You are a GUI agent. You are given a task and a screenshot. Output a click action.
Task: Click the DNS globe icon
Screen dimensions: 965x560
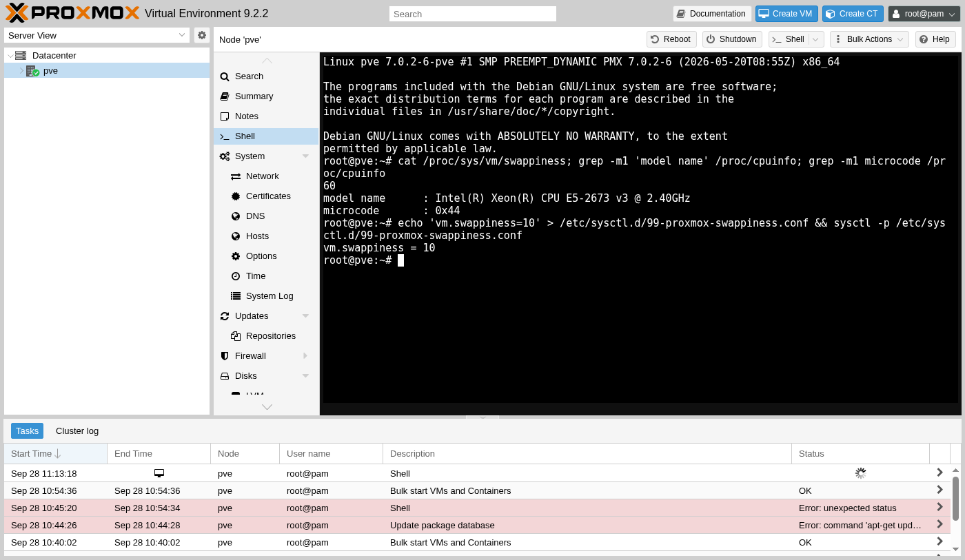(x=236, y=216)
